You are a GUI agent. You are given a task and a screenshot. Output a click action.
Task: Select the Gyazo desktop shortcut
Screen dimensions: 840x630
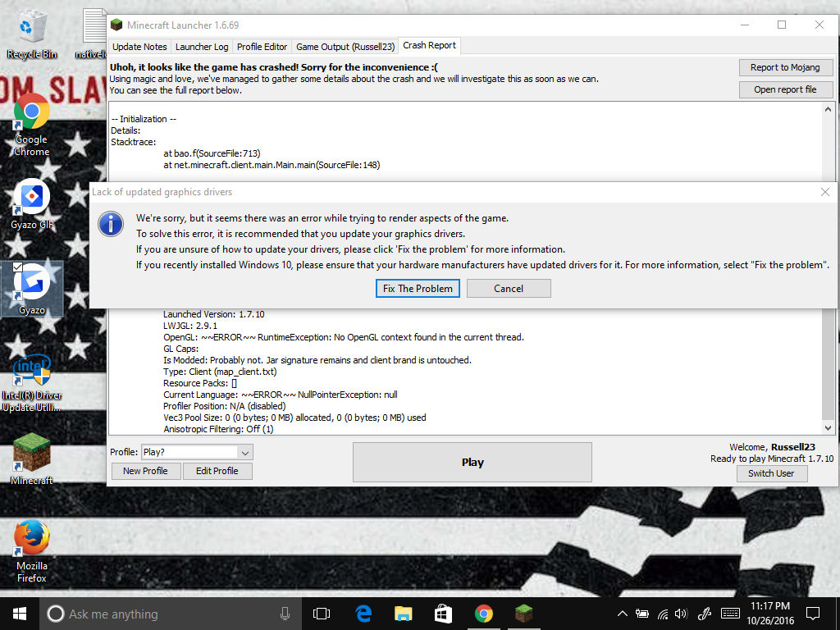click(x=32, y=290)
